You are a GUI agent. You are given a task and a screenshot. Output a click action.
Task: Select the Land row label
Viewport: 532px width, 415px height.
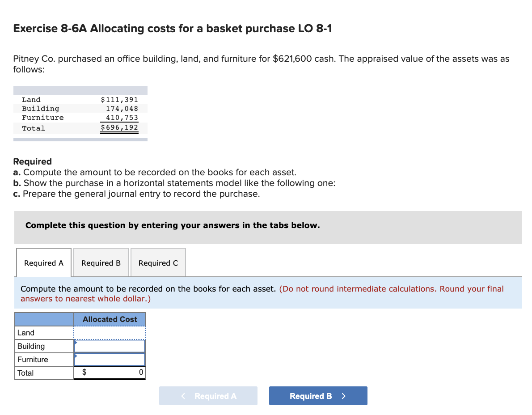pos(25,332)
